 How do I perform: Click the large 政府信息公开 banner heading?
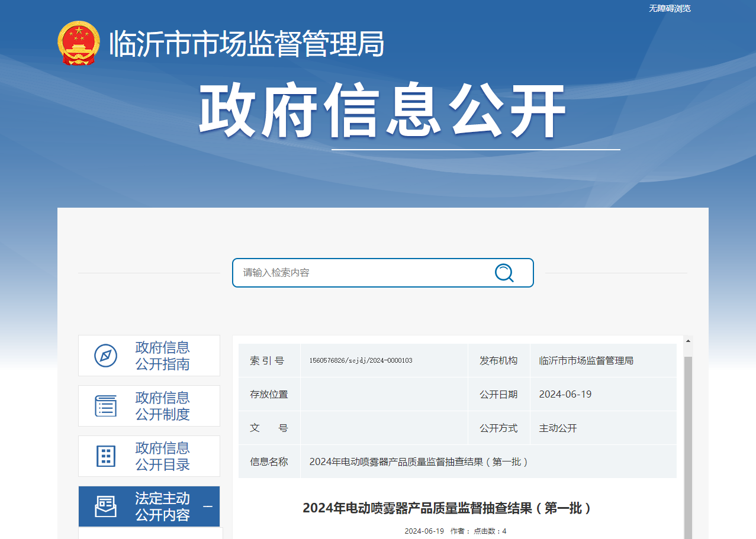point(382,112)
